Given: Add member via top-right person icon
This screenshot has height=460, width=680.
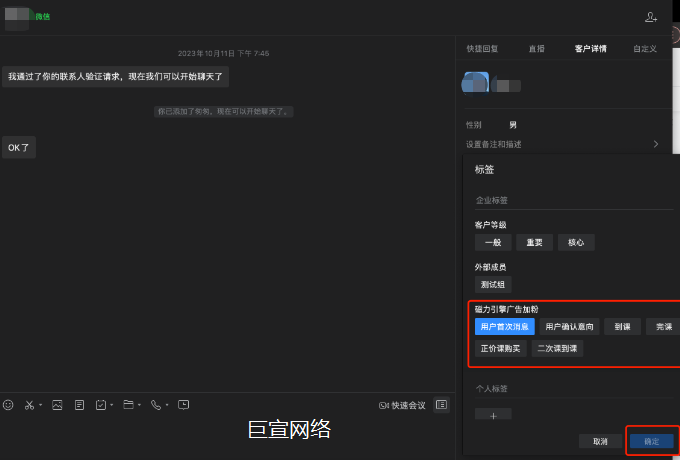Looking at the screenshot, I should (651, 17).
